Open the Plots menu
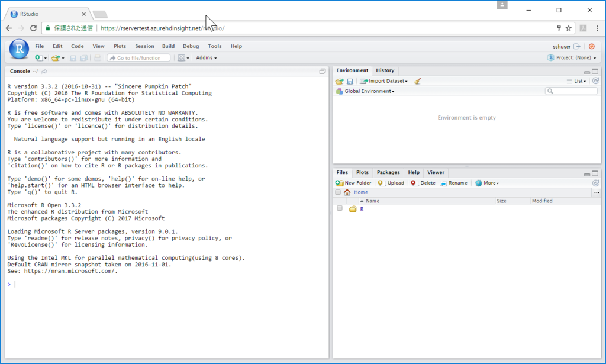This screenshot has width=606, height=364. pos(120,46)
